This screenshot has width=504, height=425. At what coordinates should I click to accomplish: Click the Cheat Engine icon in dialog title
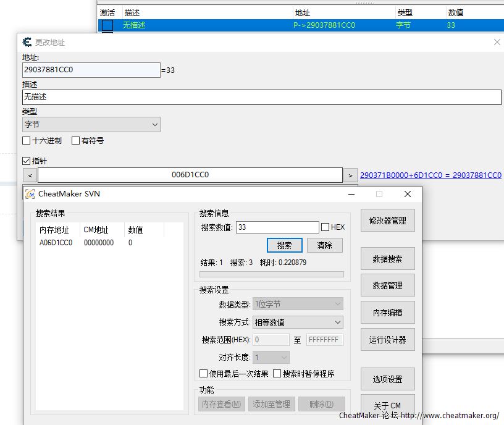click(27, 42)
